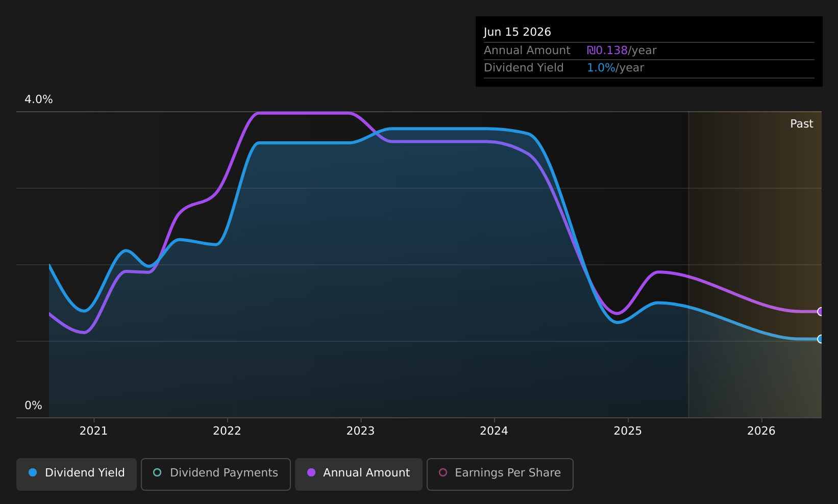Toggle the Dividend Yield series
838x504 pixels.
pyautogui.click(x=77, y=474)
